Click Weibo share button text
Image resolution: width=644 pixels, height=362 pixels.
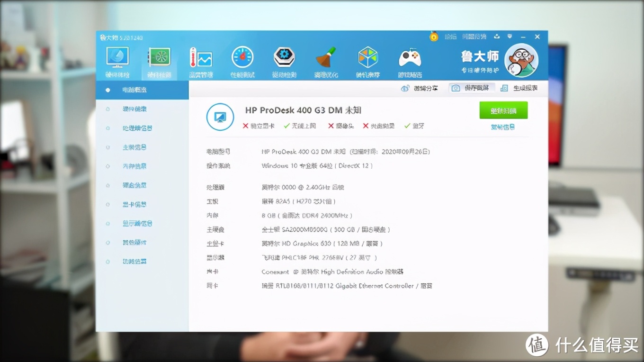(x=426, y=88)
